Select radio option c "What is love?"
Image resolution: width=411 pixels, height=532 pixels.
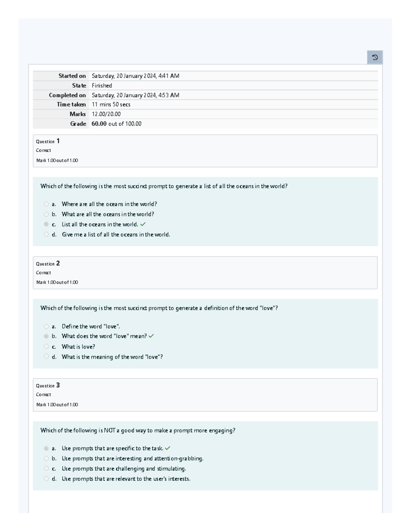(46, 347)
